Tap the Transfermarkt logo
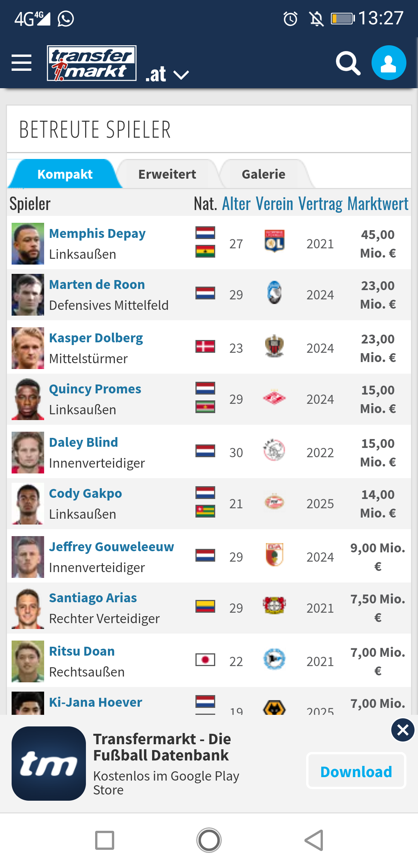Screen dimensions: 418x868 click(x=92, y=63)
